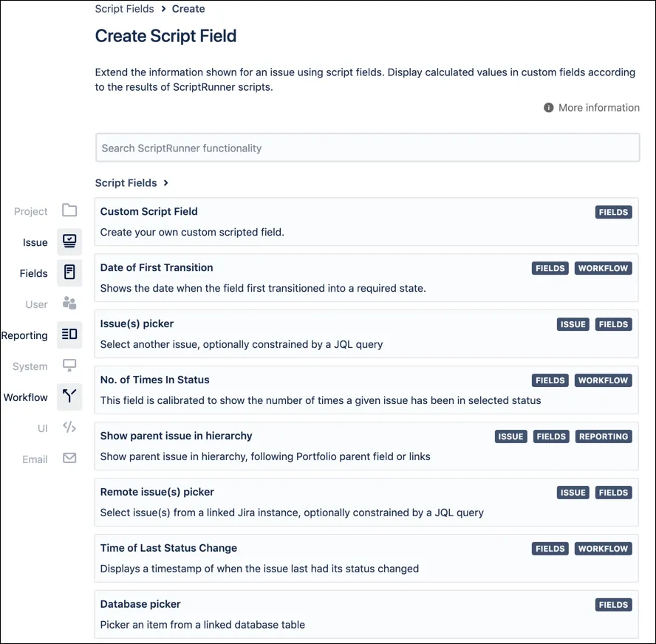Select the Workflow branch icon
656x644 pixels.
(69, 396)
